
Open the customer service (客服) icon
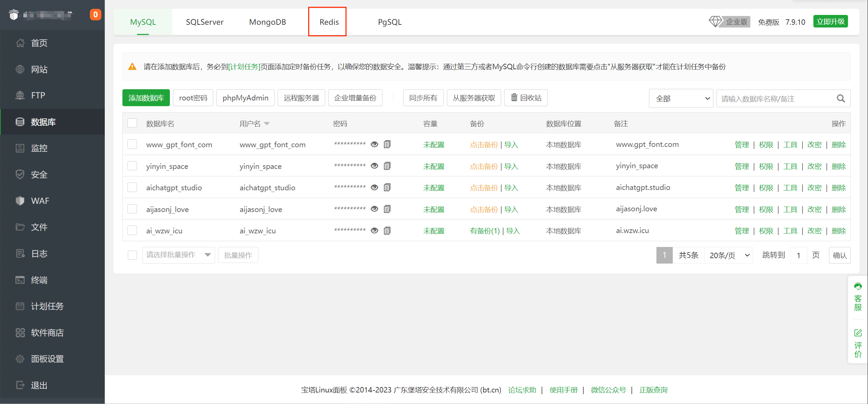[858, 287]
